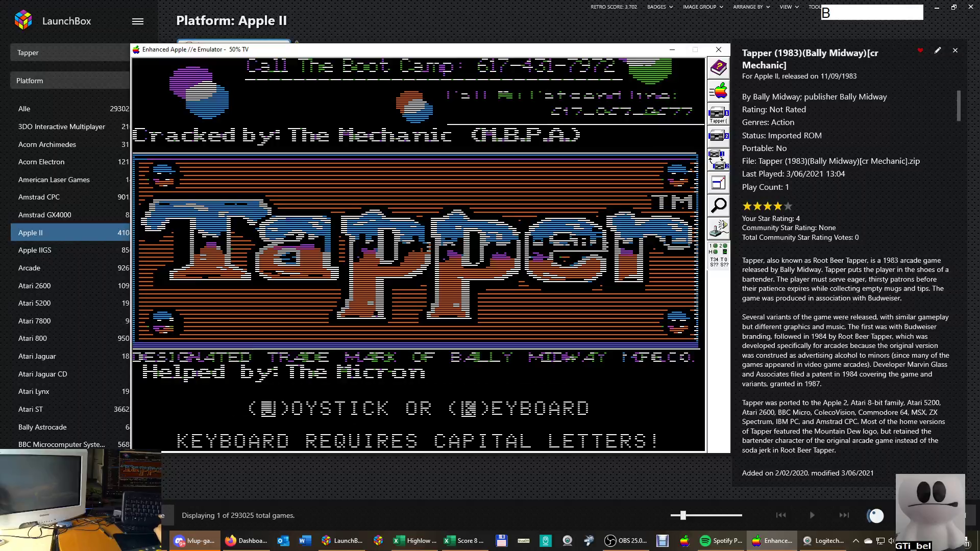Click the edit pencil for Tapper
Viewport: 980px width, 551px height.
pyautogui.click(x=938, y=51)
